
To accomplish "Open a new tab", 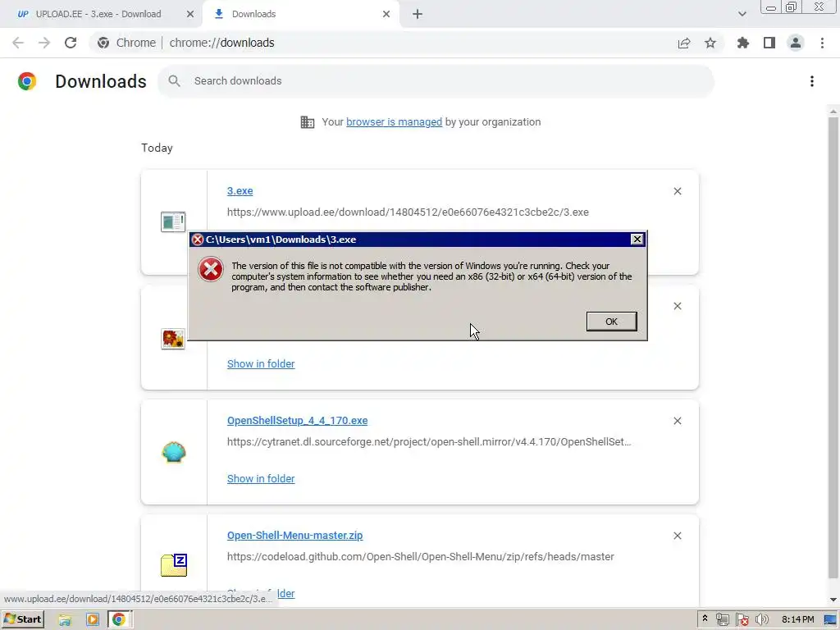I will coord(418,14).
